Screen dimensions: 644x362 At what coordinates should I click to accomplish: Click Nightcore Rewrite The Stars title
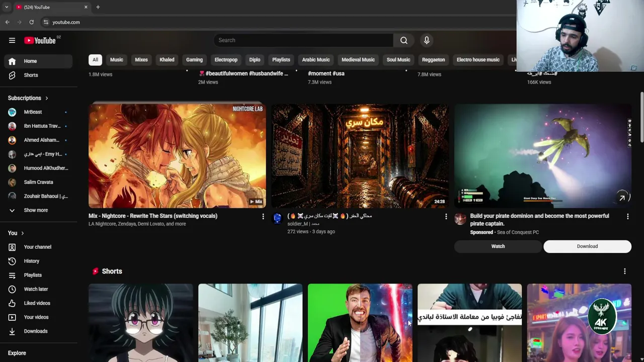(153, 216)
